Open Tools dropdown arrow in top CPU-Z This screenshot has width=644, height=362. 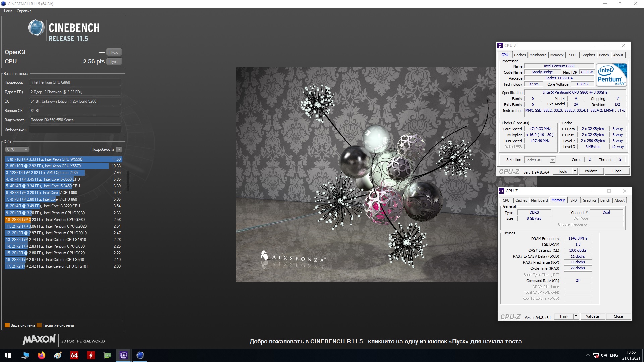pos(575,171)
